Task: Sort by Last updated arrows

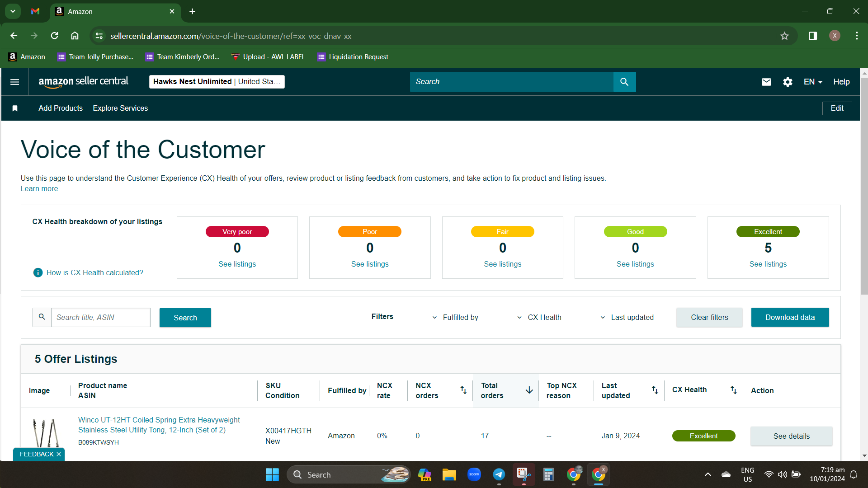Action: [655, 390]
